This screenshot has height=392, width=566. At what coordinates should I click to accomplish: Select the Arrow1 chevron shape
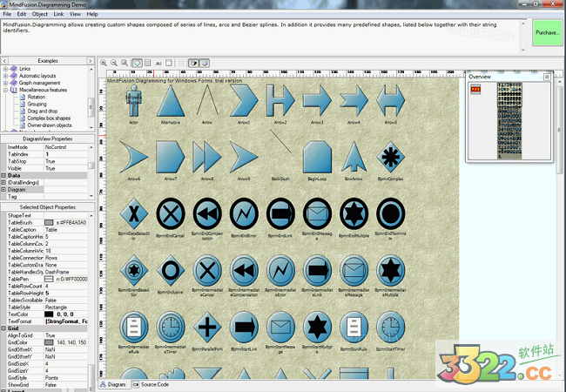click(244, 100)
